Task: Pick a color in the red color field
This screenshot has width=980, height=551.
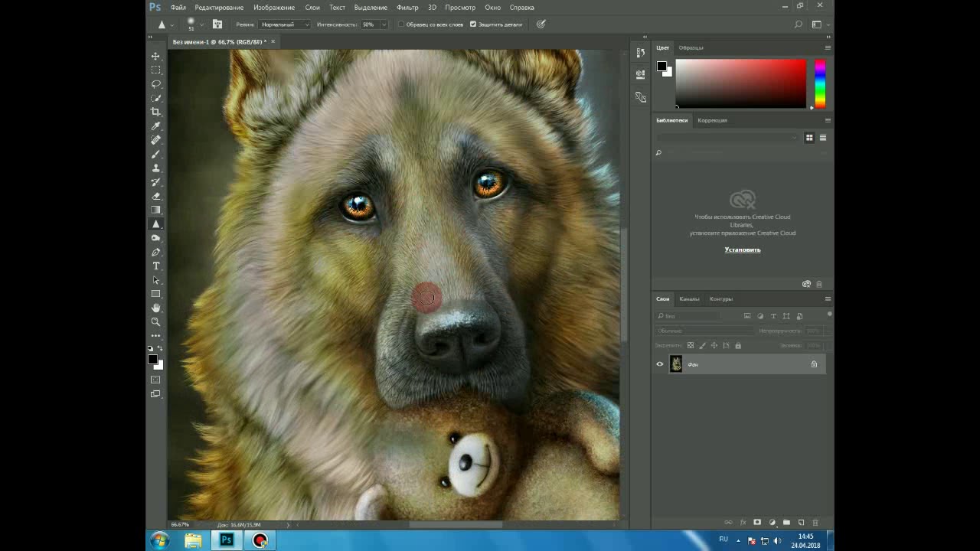Action: [741, 83]
